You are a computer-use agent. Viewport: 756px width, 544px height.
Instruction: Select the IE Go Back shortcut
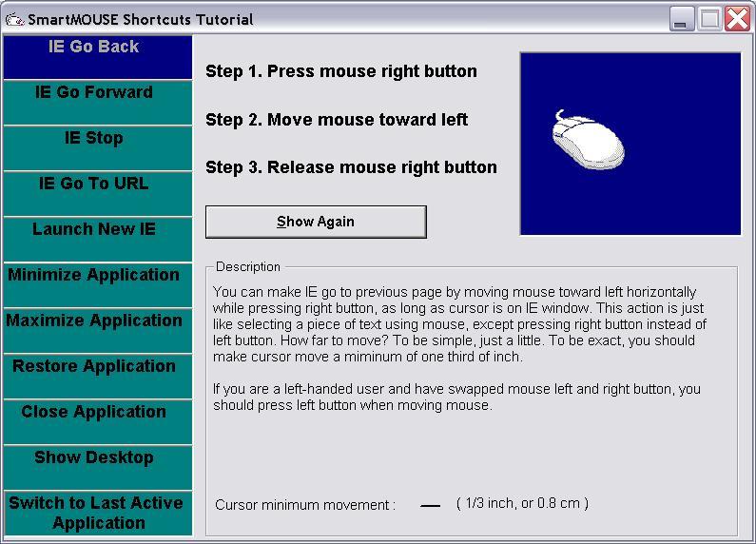point(97,57)
